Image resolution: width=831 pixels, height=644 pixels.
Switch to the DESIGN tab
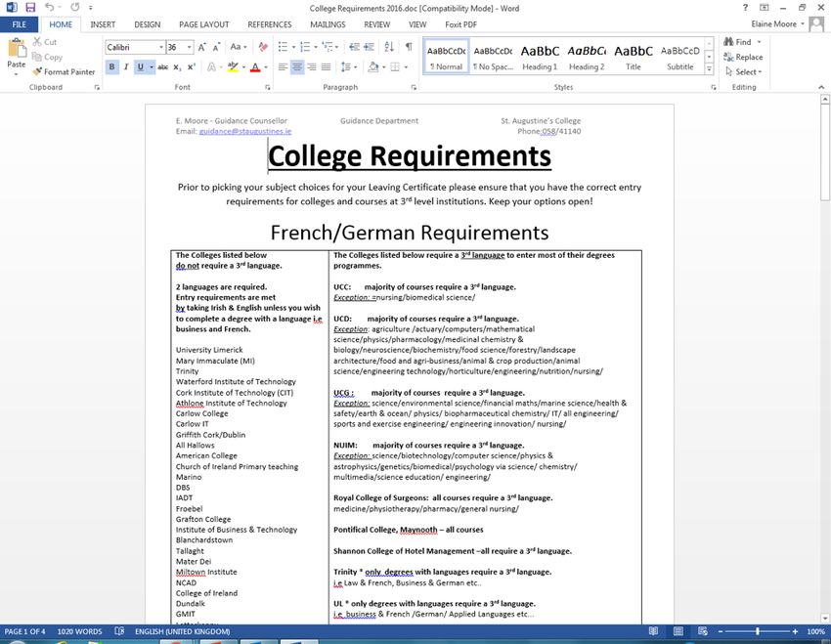tap(148, 24)
